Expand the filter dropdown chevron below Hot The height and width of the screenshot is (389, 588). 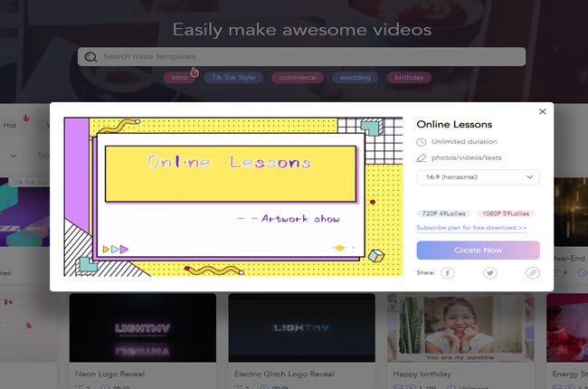[x=14, y=156]
